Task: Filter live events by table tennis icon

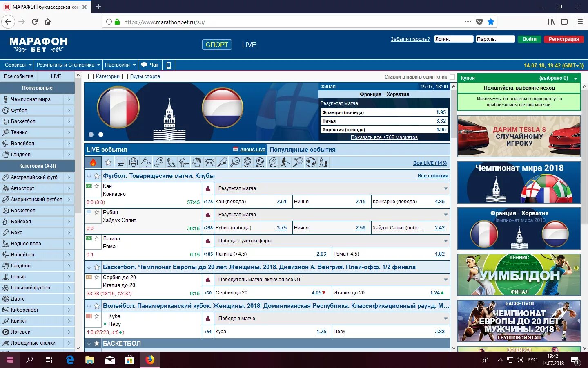Action: (235, 162)
